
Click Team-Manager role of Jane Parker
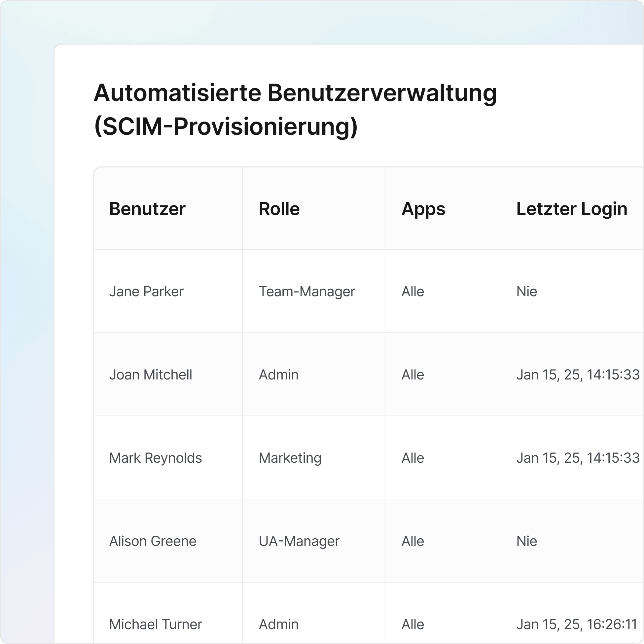(307, 292)
